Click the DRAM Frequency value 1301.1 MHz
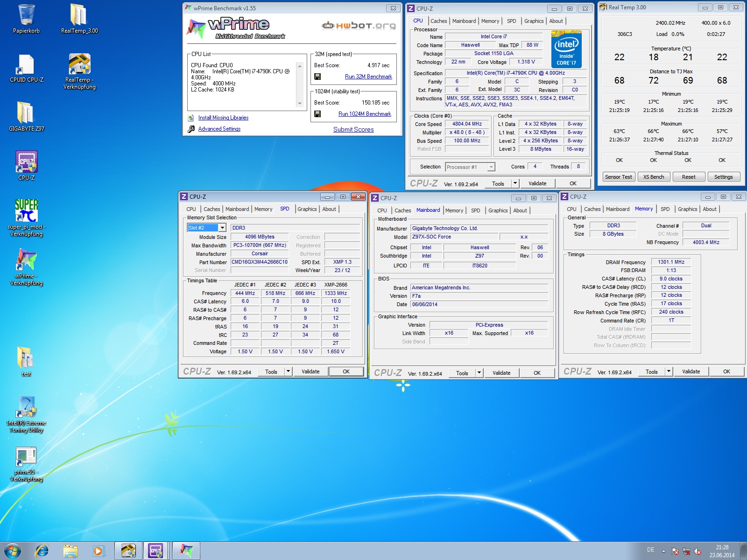The width and height of the screenshot is (747, 560). click(671, 262)
